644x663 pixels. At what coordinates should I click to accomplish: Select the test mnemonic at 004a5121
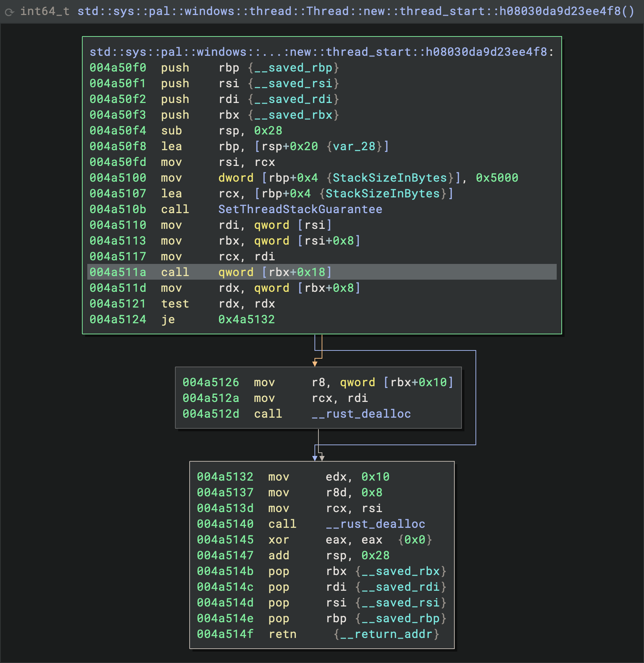(x=175, y=304)
